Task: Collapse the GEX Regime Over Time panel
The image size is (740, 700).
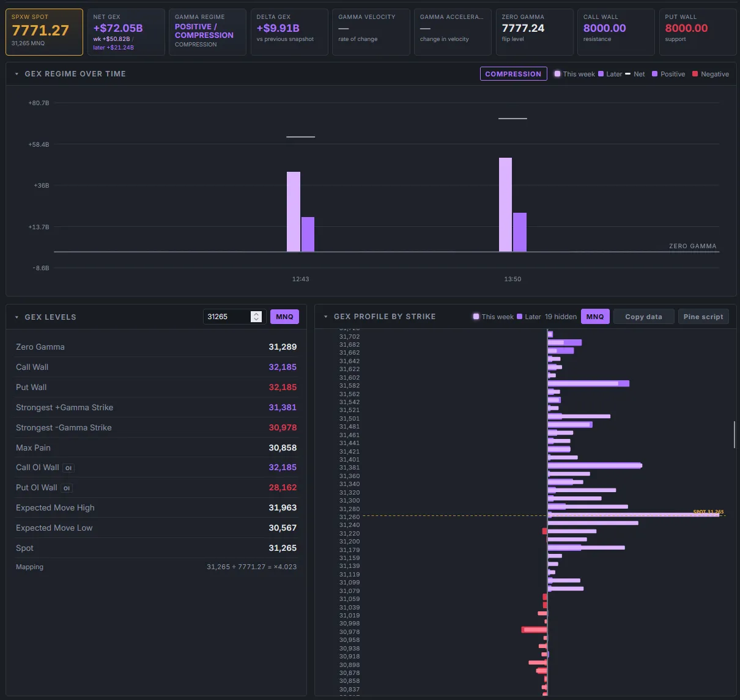Action: (17, 74)
